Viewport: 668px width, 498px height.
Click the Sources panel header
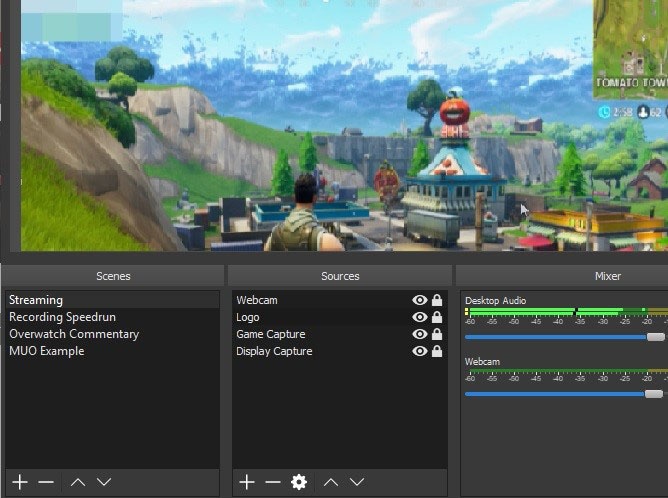(340, 276)
